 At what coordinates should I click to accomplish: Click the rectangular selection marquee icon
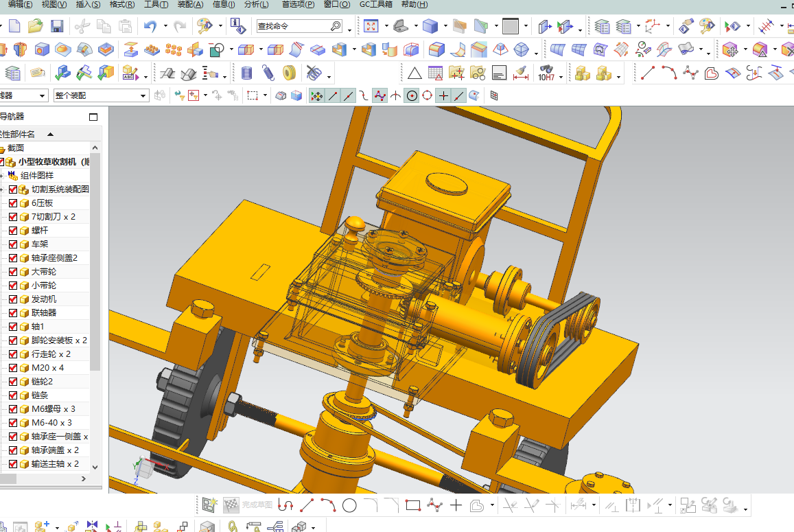(x=252, y=95)
